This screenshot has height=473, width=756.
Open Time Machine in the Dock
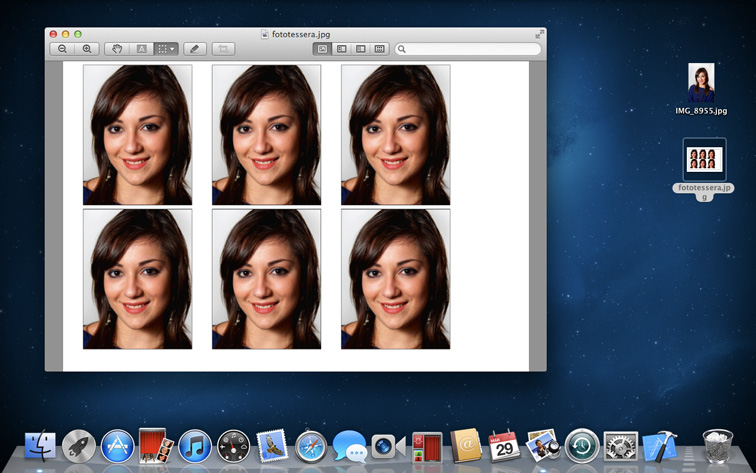(582, 446)
